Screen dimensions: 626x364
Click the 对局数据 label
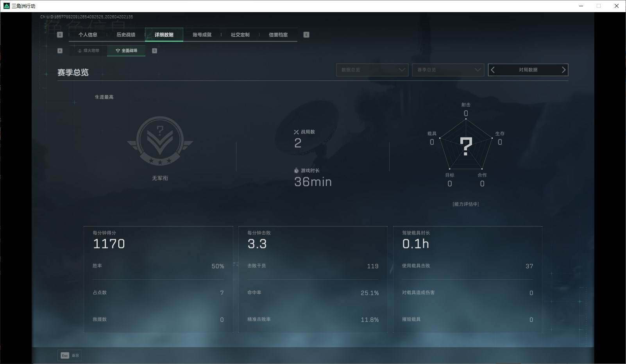[x=528, y=70]
